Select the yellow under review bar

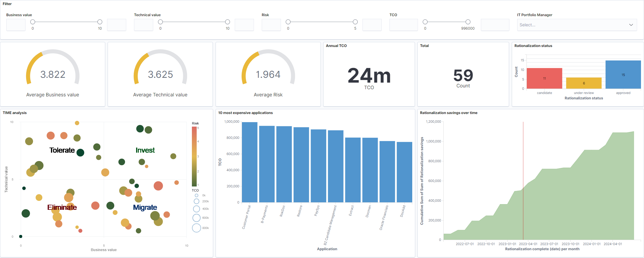pos(584,83)
